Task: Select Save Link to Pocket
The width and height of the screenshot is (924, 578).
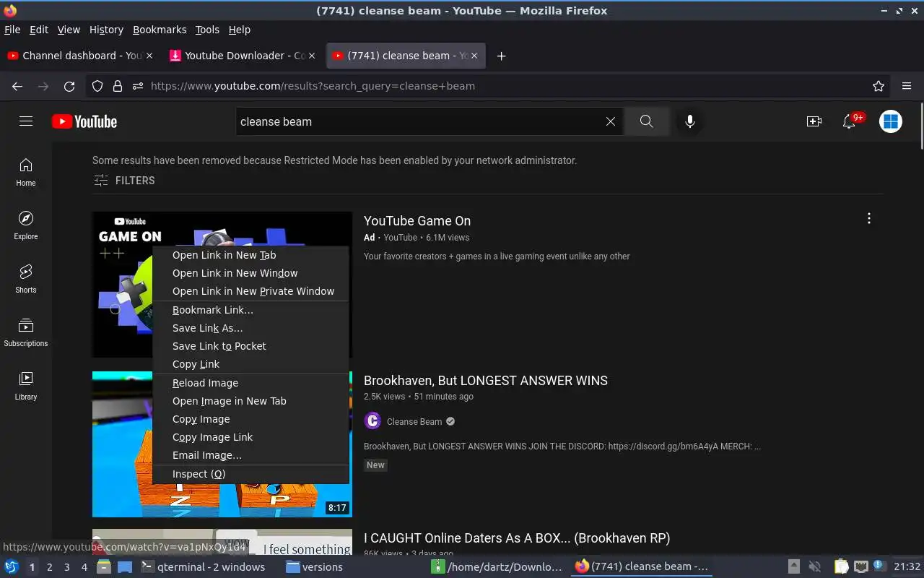Action: 251,346
